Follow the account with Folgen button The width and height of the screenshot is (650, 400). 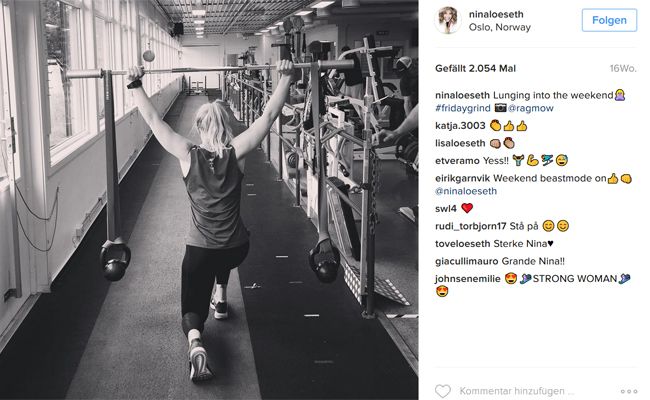tap(609, 20)
